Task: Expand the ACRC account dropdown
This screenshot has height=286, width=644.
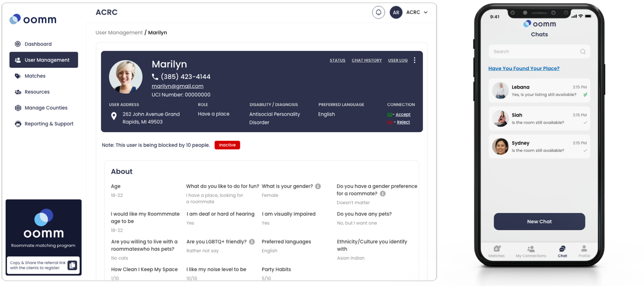Action: pyautogui.click(x=425, y=13)
